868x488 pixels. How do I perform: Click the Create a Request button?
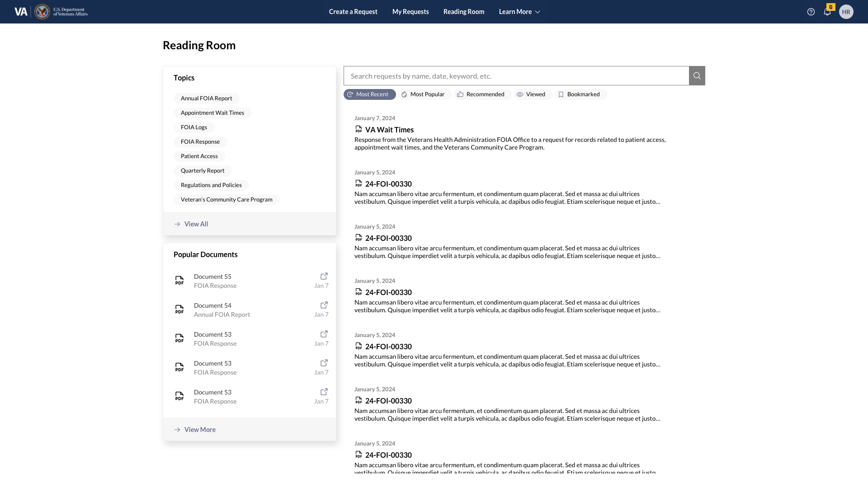point(353,12)
